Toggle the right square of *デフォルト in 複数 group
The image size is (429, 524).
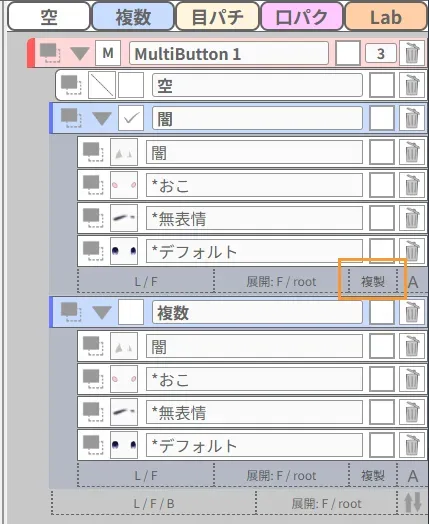(x=382, y=445)
